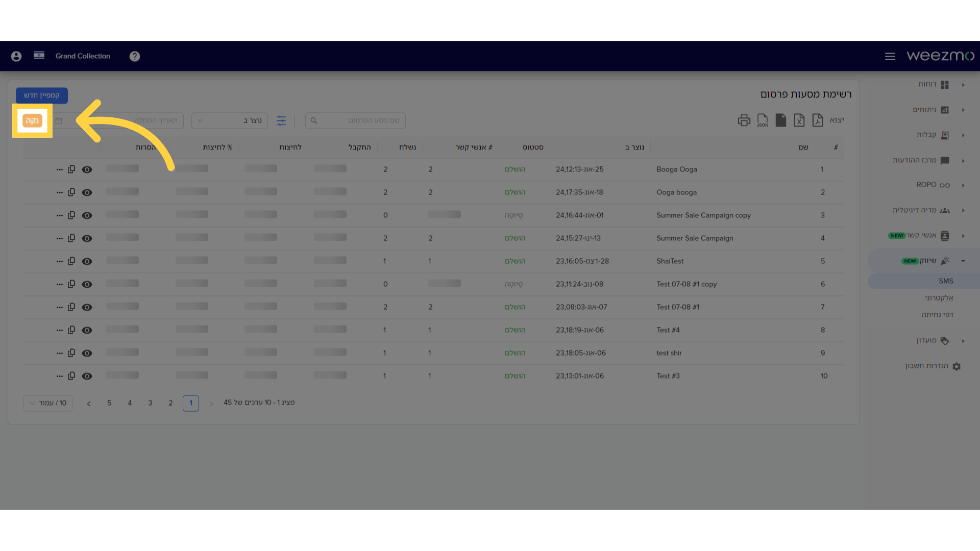
Task: Click the Israel flag language icon
Action: tap(39, 55)
